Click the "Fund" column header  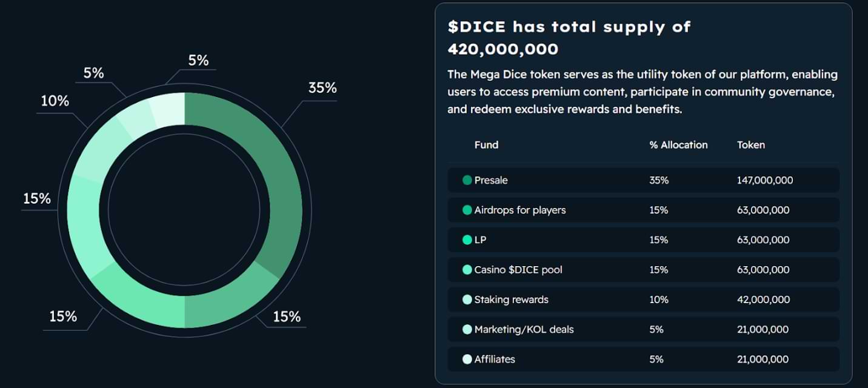coord(486,145)
